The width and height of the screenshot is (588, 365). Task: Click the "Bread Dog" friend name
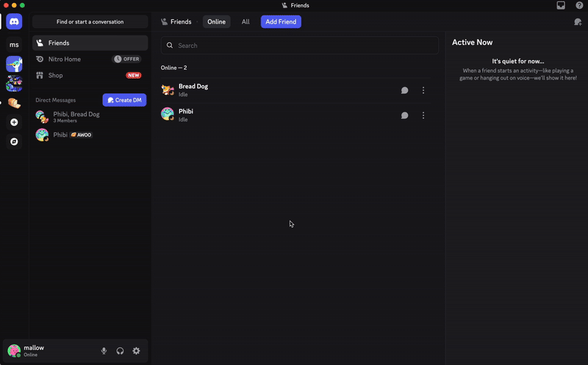click(193, 86)
